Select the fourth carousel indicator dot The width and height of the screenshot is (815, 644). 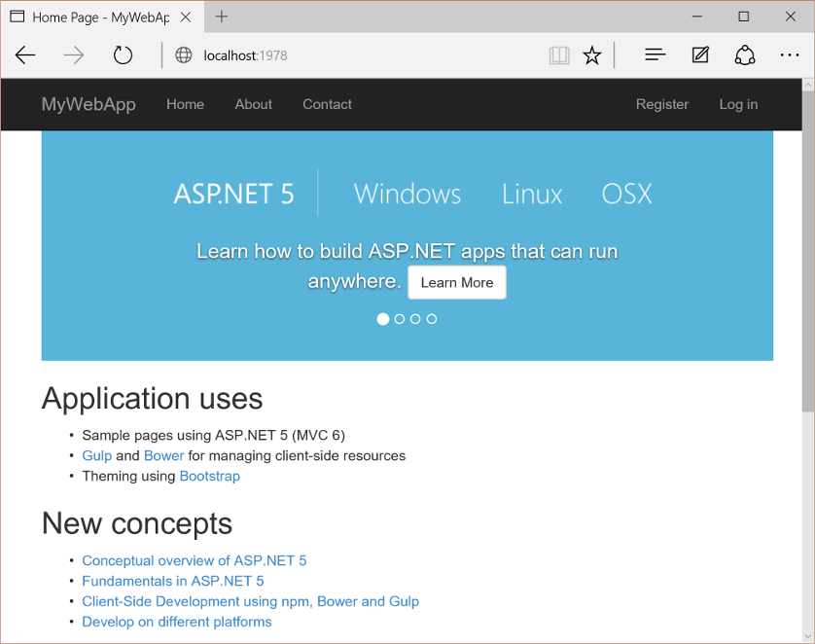[432, 319]
